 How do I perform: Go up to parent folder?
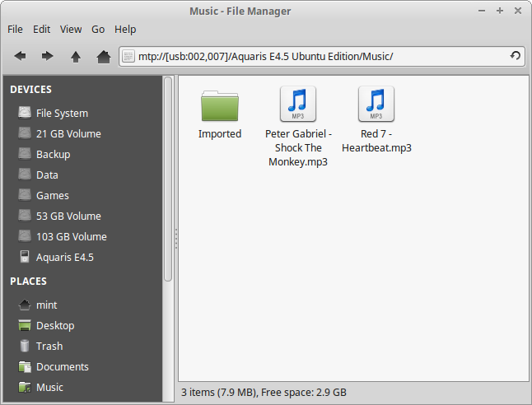[76, 56]
